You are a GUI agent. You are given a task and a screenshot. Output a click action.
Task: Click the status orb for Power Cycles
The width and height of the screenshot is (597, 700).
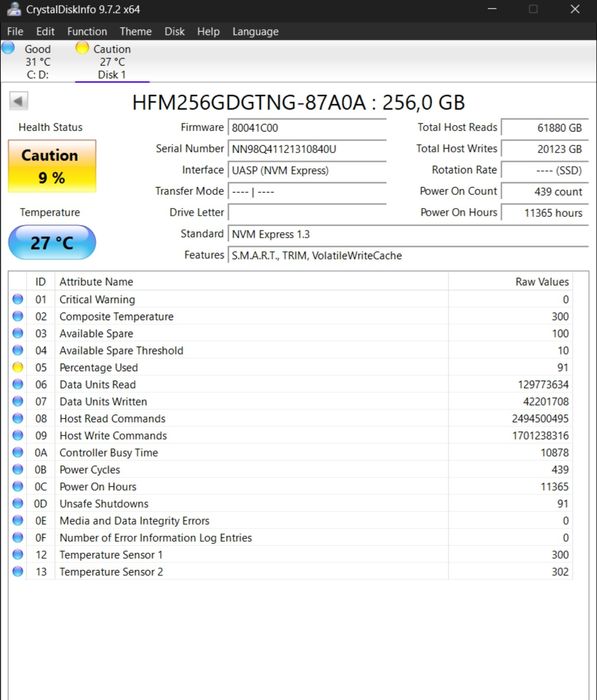[x=18, y=469]
